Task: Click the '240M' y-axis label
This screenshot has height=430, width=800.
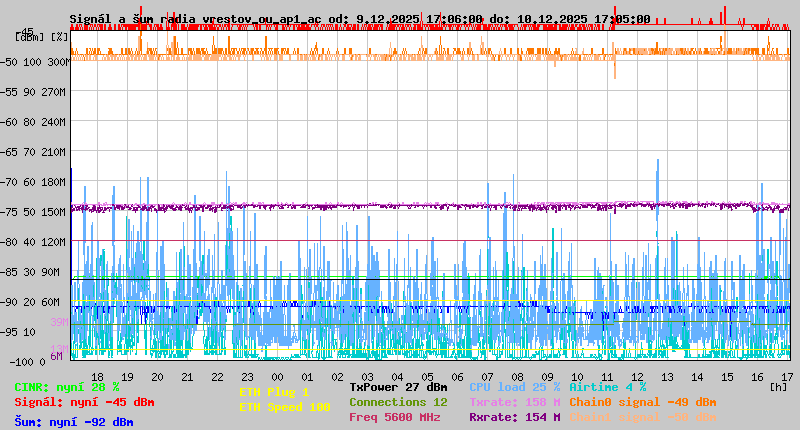Action: coord(54,122)
